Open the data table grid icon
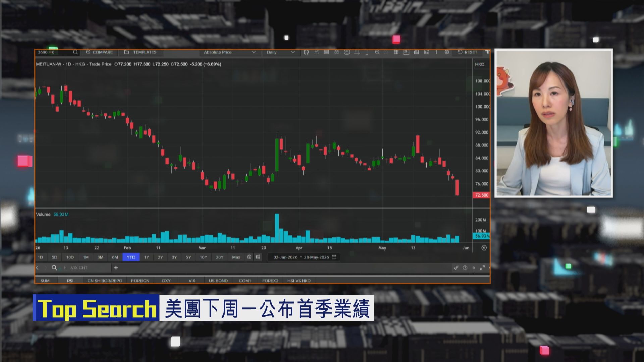 (396, 52)
